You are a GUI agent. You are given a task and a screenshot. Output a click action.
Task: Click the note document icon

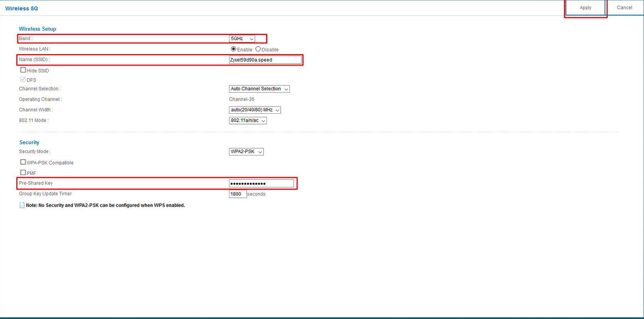pyautogui.click(x=22, y=205)
